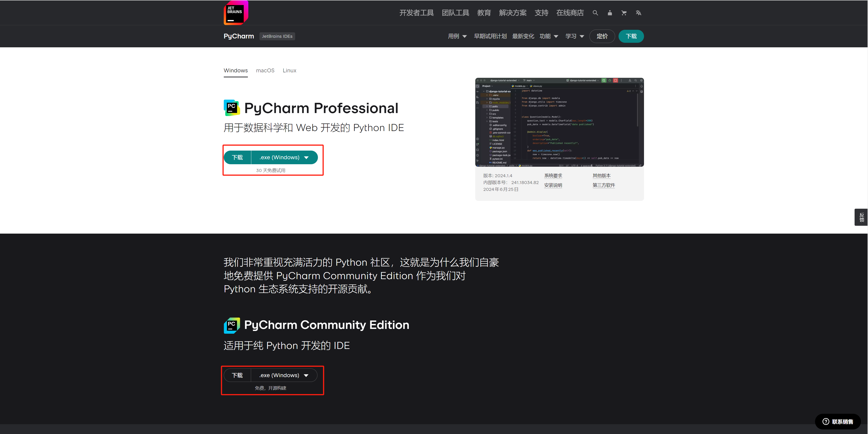Open the 早期试用计划 page
The height and width of the screenshot is (434, 868).
490,36
